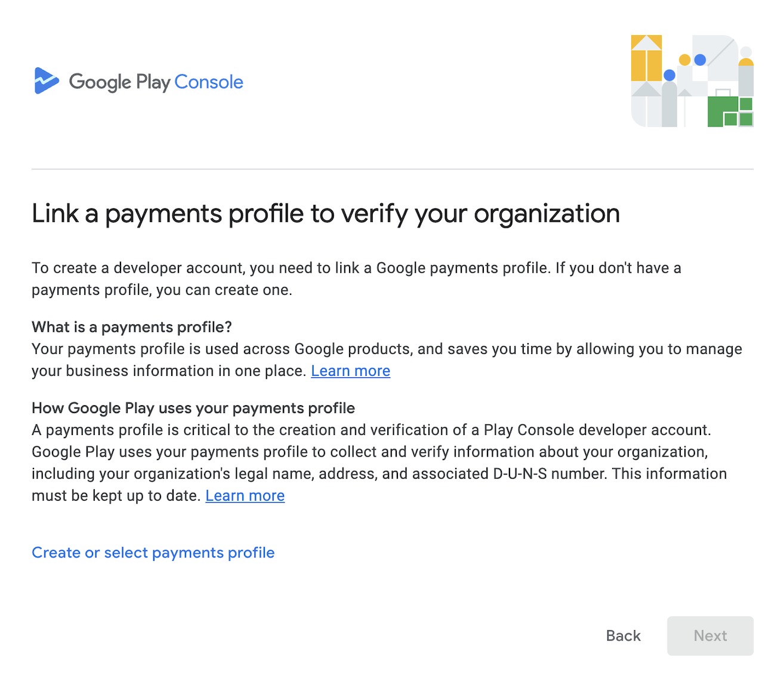This screenshot has height=678, width=784.
Task: Click the colorful header illustration
Action: click(692, 81)
